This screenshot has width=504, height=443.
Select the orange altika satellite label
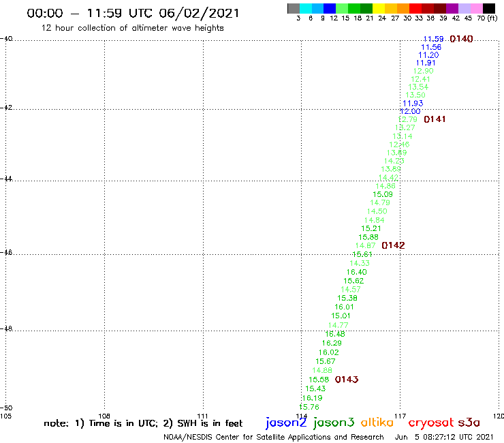(x=377, y=423)
